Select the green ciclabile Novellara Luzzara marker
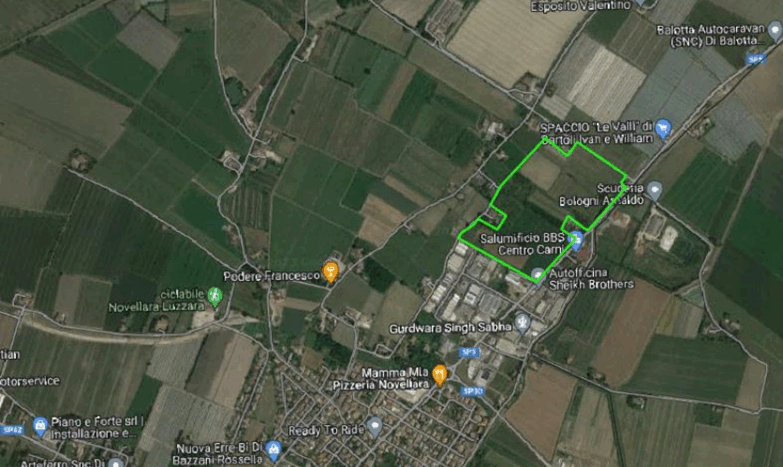The image size is (783, 467). [215, 297]
